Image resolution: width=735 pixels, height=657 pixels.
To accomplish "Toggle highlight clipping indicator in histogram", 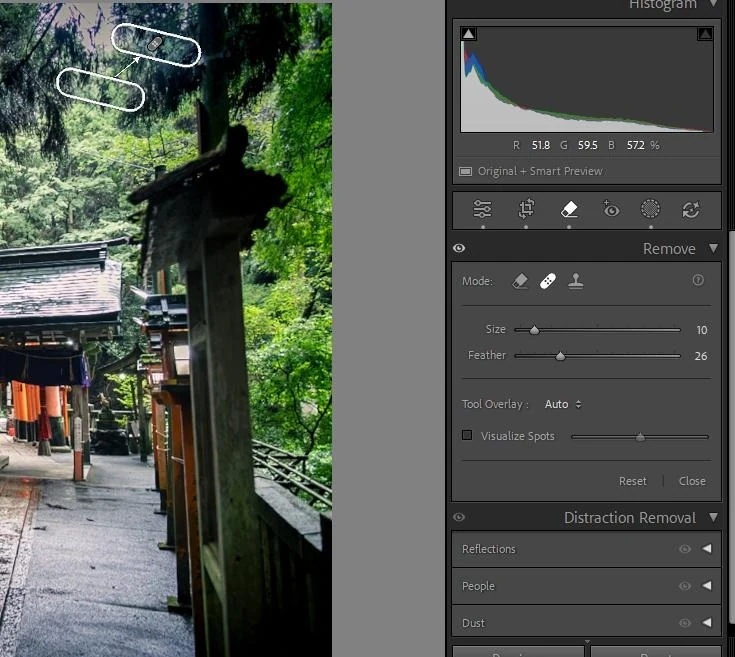I will 705,34.
